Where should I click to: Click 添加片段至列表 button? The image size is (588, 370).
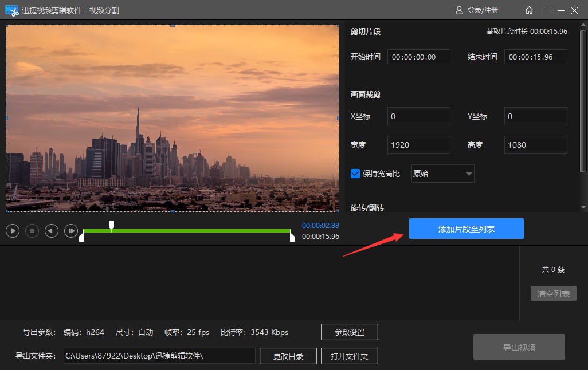point(466,229)
